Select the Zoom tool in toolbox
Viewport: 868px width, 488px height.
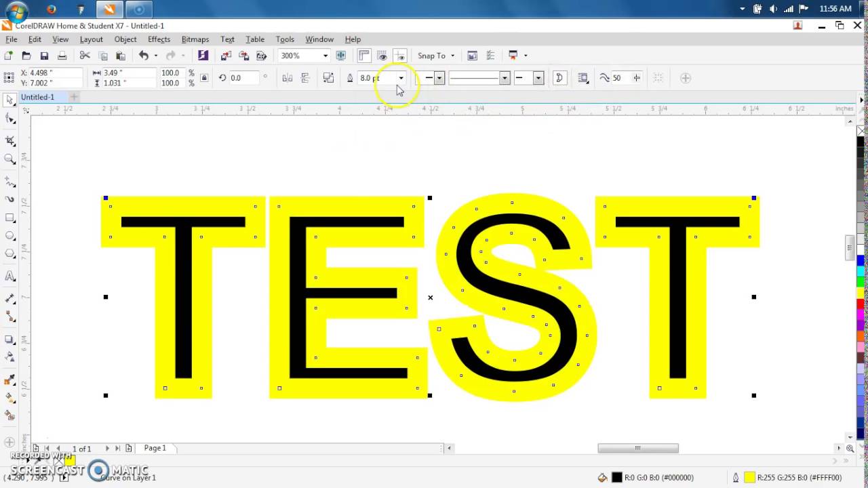click(9, 159)
